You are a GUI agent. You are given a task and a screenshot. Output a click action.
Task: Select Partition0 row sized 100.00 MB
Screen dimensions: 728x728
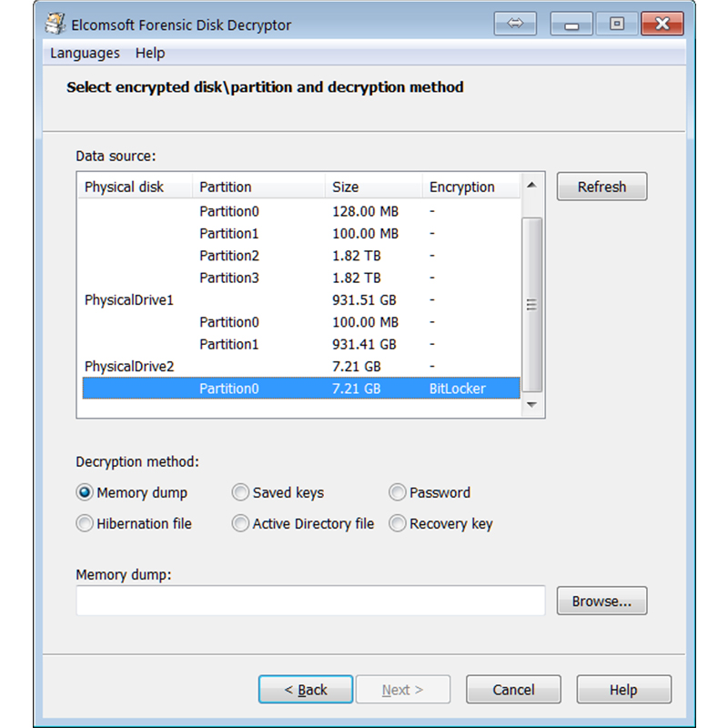[x=301, y=322]
